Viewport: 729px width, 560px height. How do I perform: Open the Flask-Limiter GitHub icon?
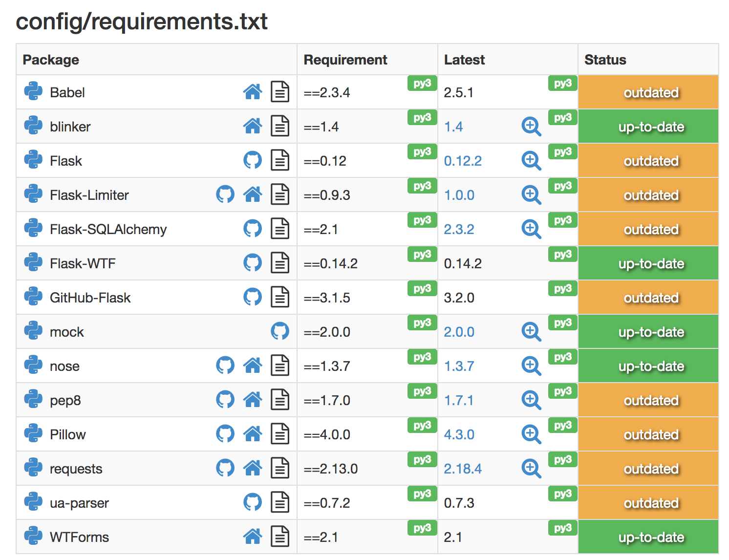(225, 194)
